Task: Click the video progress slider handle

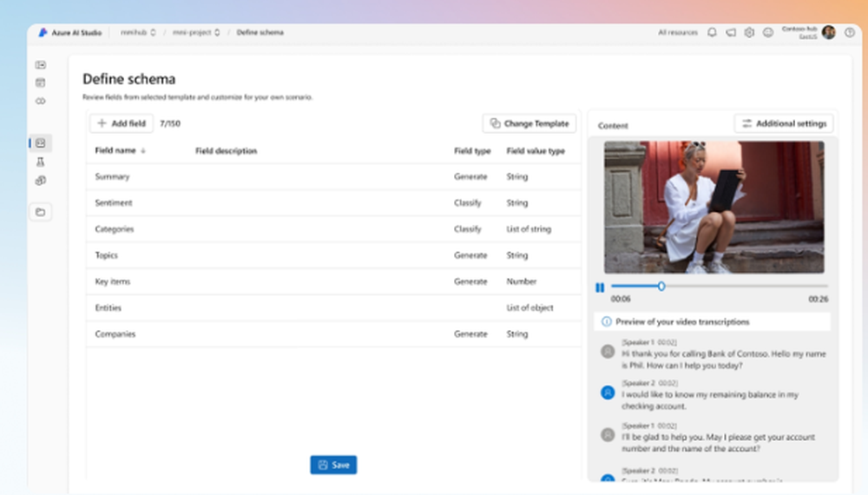Action: pos(661,287)
